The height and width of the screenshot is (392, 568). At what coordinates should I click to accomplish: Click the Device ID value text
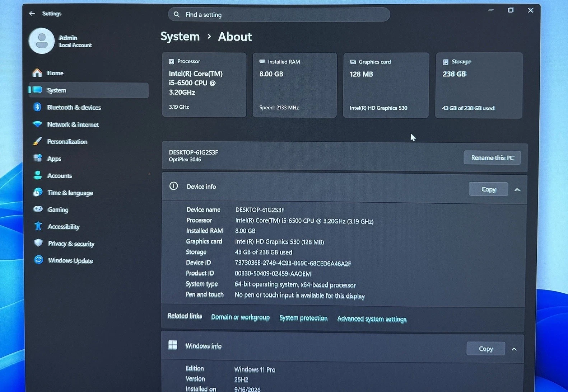click(x=293, y=263)
